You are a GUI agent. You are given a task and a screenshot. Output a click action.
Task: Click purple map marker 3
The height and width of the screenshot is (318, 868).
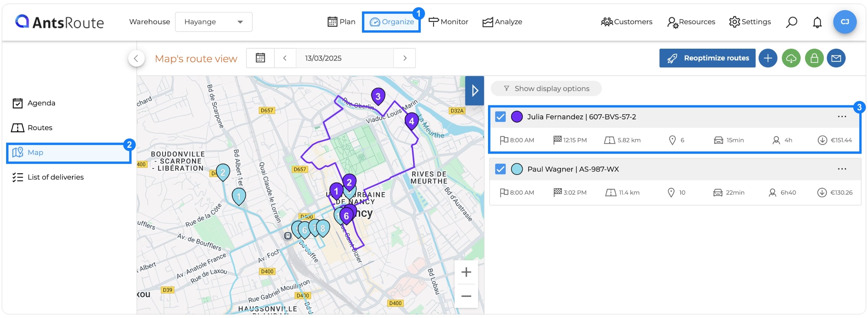[378, 96]
